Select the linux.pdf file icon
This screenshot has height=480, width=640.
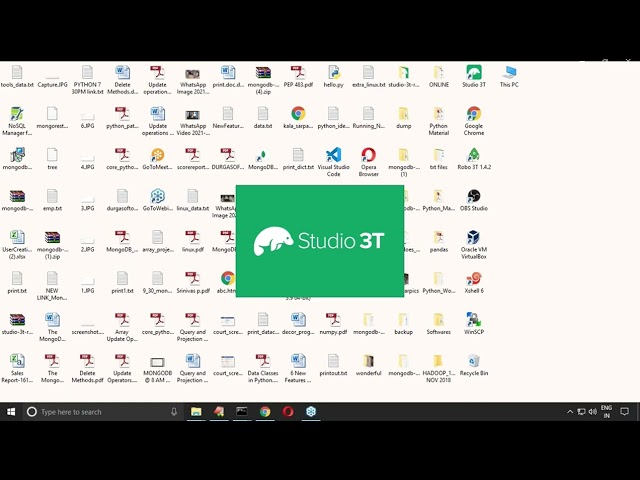[x=193, y=241]
